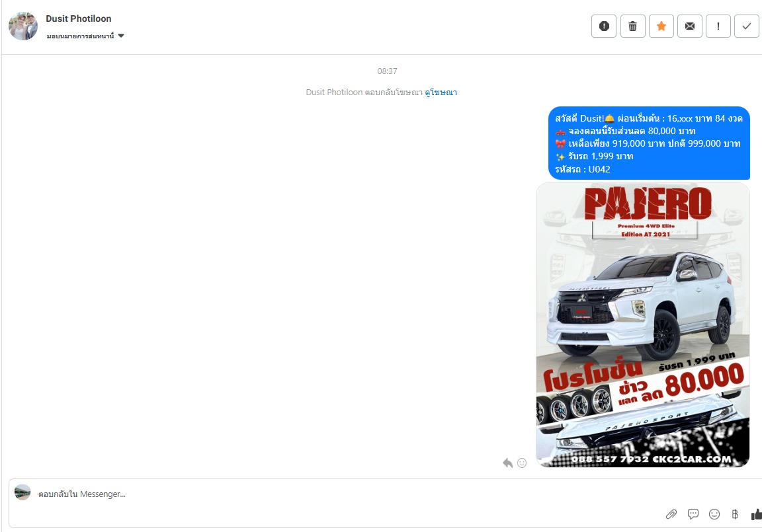Screen dimensions: 762x532
Task: Reply to message with arrow icon
Action: (x=508, y=463)
